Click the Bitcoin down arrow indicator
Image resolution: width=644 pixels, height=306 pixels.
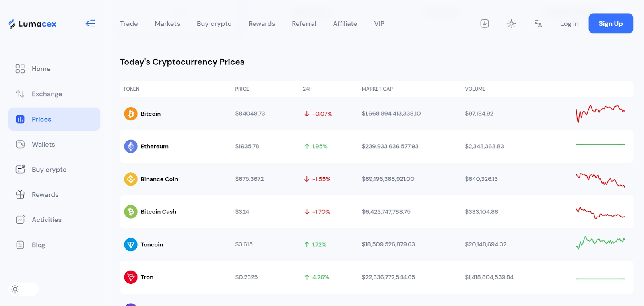307,114
